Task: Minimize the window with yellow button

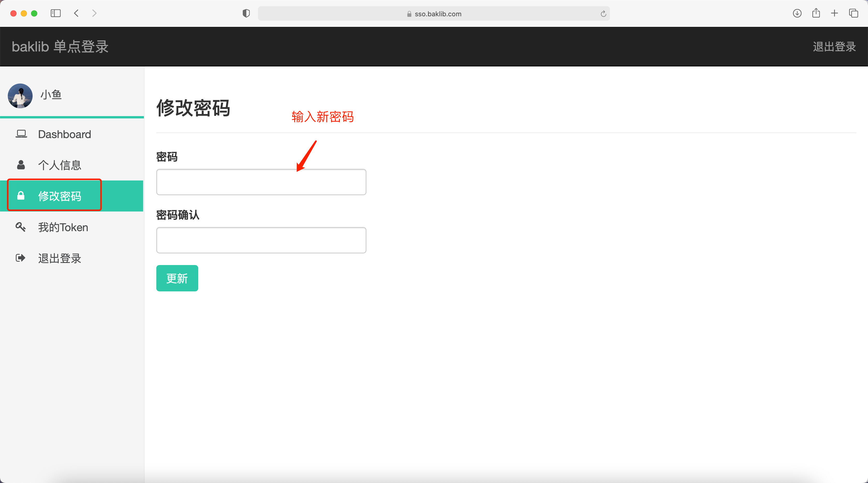Action: pyautogui.click(x=24, y=13)
